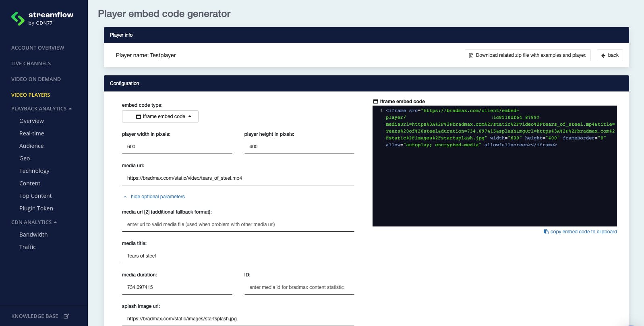Click the player width input field
Screen dimensions: 644x326
click(x=177, y=147)
